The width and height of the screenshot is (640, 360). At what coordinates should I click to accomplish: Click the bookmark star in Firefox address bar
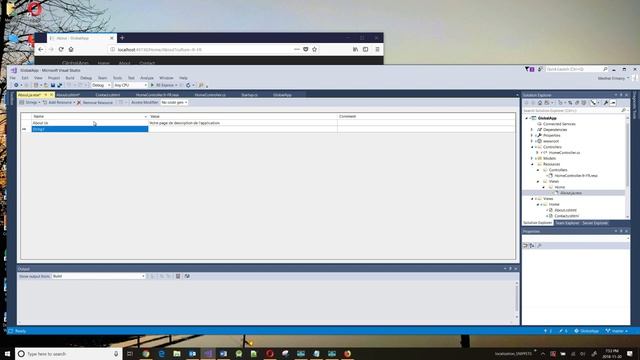coord(314,49)
